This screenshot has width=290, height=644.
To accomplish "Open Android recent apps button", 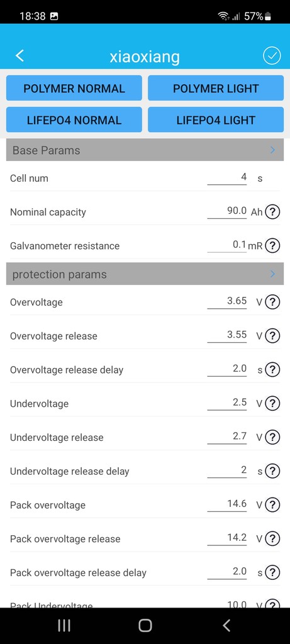I will 64,626.
